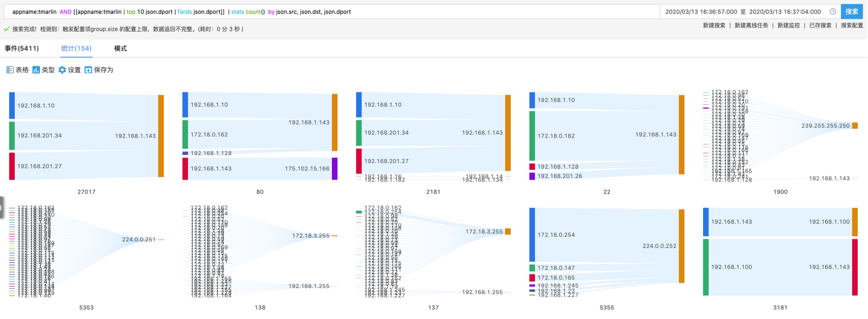This screenshot has width=868, height=319.
Task: Click 239.255.255.250 target label in chart 1900
Action: (x=825, y=126)
